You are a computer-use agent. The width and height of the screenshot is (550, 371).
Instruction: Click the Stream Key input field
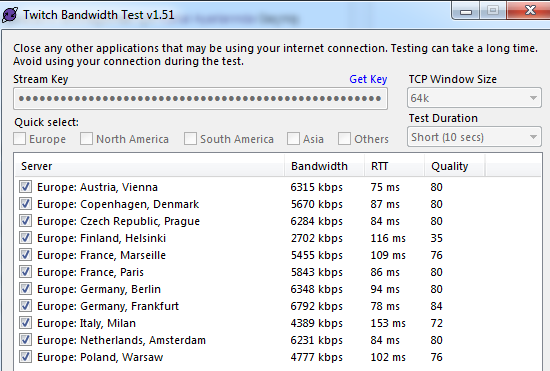point(200,99)
